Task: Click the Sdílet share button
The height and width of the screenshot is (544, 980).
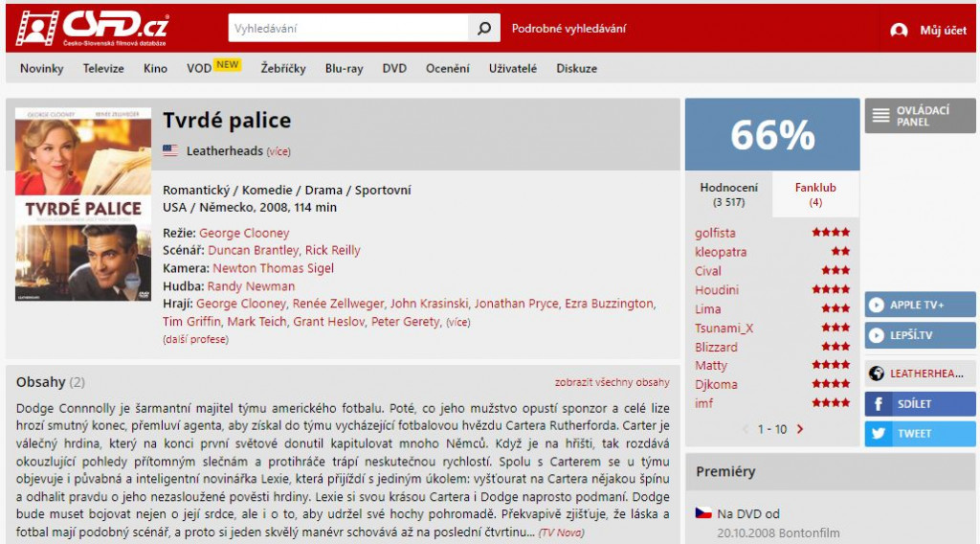Action: (920, 404)
